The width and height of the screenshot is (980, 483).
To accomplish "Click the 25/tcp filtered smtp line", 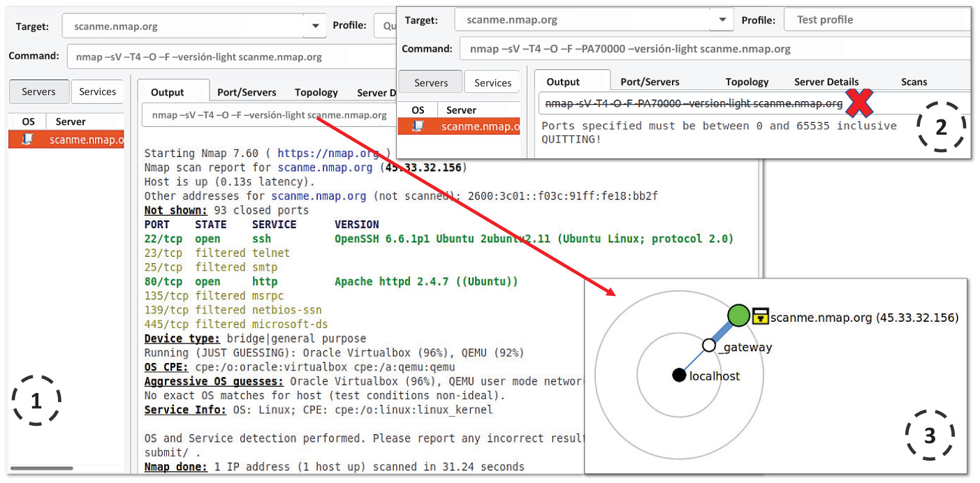I will (211, 267).
